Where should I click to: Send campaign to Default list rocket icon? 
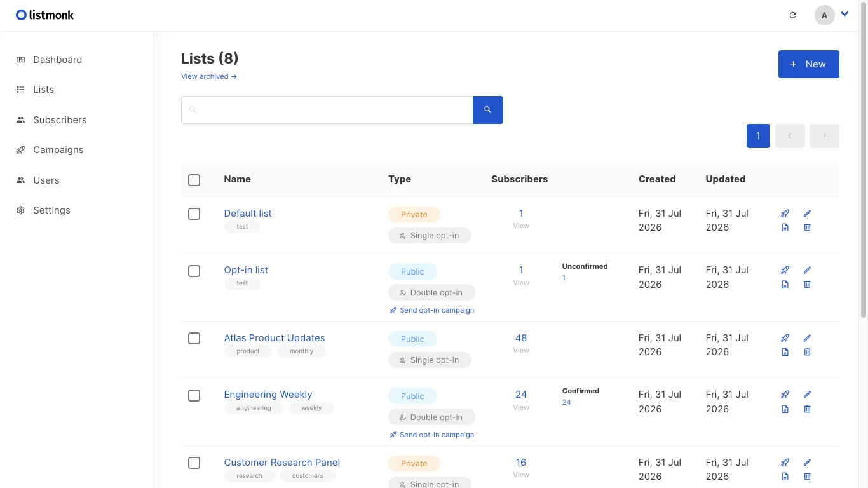point(785,213)
